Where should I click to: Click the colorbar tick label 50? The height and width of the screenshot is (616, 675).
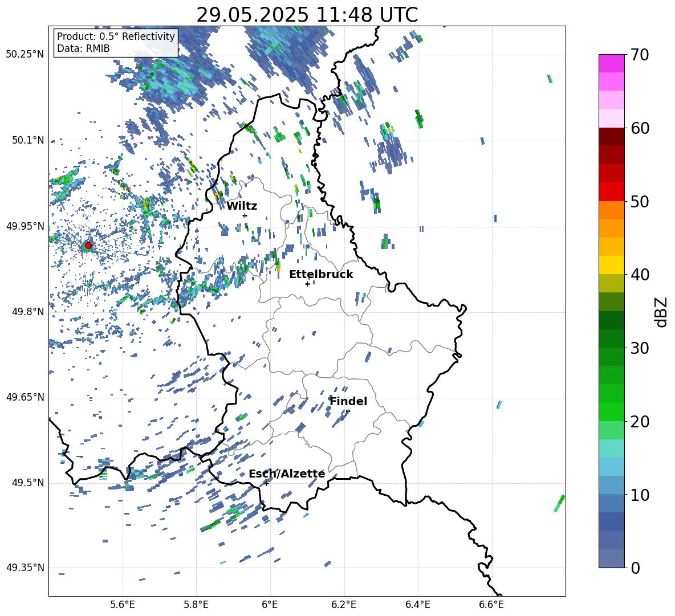[640, 202]
